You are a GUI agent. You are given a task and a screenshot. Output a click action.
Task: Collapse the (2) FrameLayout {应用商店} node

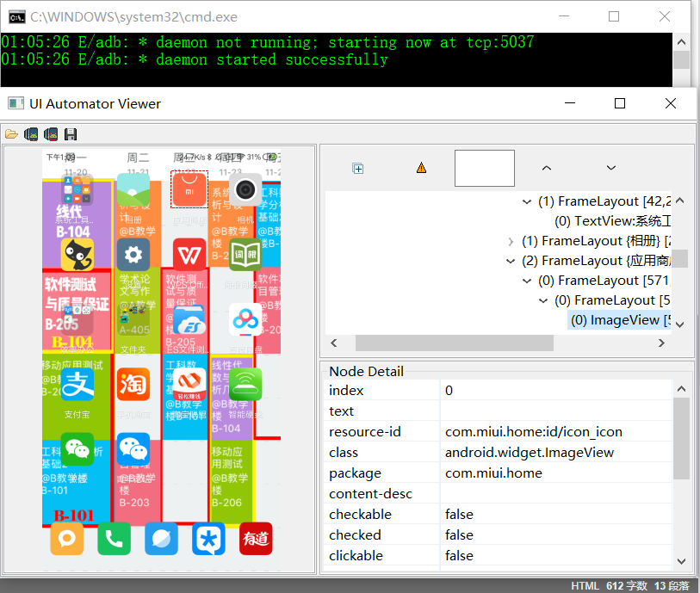(x=511, y=261)
